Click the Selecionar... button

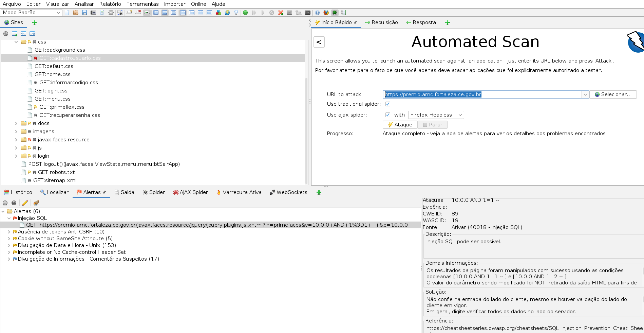(x=613, y=94)
